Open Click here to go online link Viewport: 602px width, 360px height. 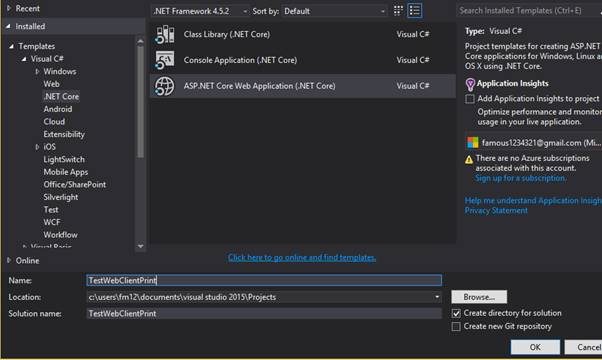pos(302,258)
